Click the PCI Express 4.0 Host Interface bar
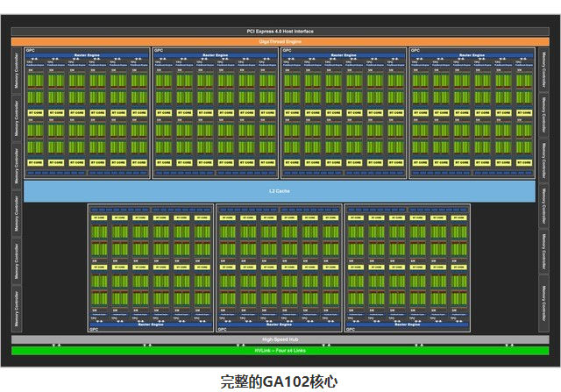The height and width of the screenshot is (392, 561). (x=280, y=32)
